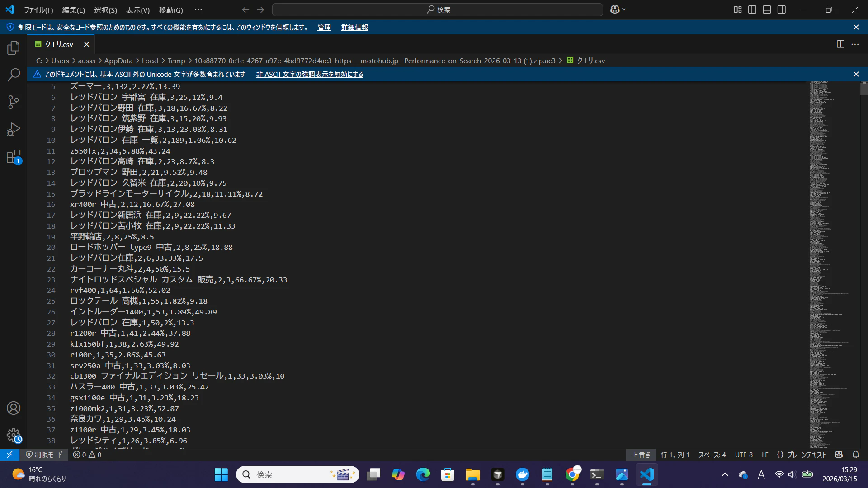Open the Copilot status icon in status bar
Image resolution: width=868 pixels, height=488 pixels.
tap(839, 455)
